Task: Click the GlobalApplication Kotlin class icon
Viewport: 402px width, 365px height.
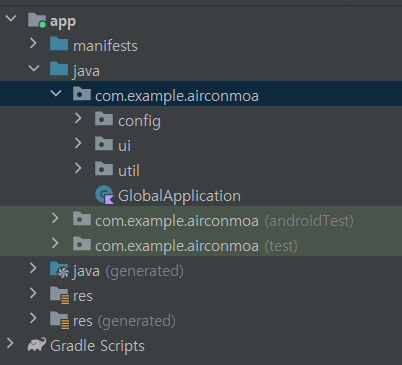Action: pyautogui.click(x=104, y=195)
